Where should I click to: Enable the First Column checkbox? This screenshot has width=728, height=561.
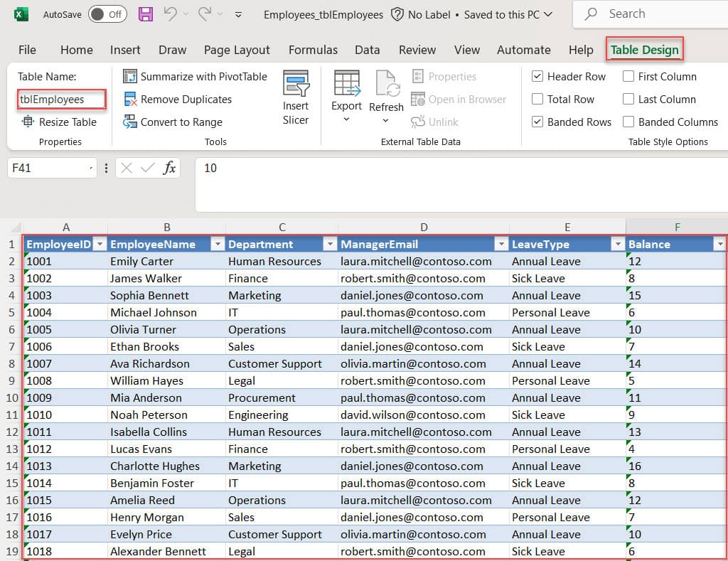click(628, 76)
